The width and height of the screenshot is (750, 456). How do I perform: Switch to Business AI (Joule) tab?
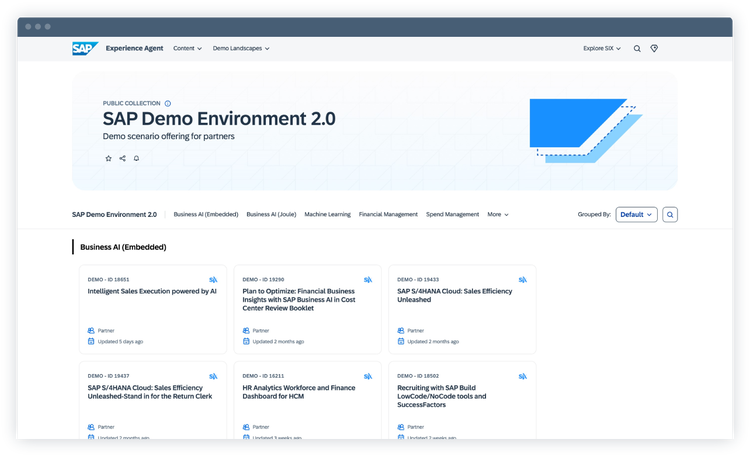[x=271, y=214]
